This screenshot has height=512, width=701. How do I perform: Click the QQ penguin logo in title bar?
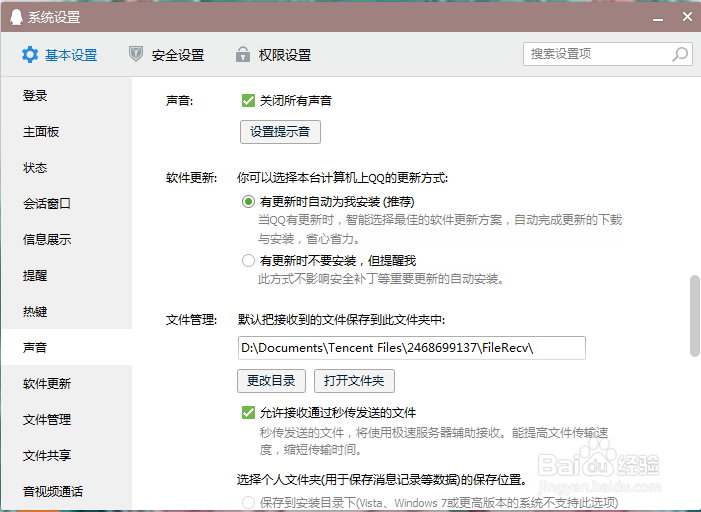tap(17, 17)
